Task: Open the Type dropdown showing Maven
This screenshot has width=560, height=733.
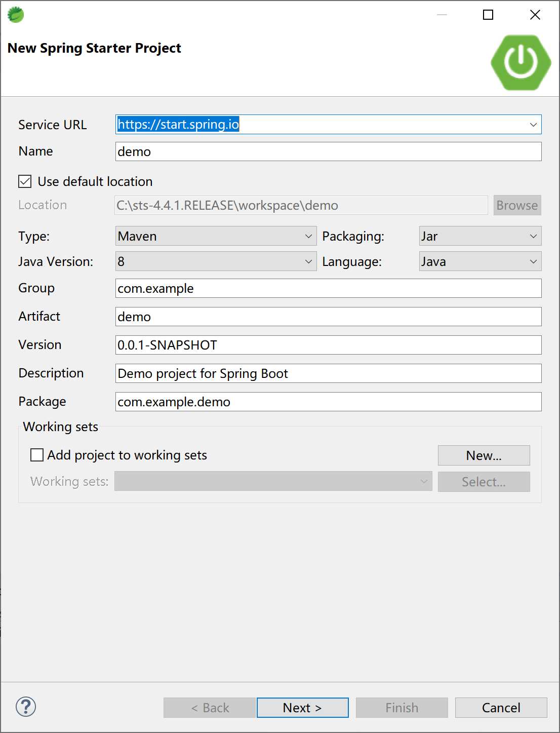Action: coord(216,236)
